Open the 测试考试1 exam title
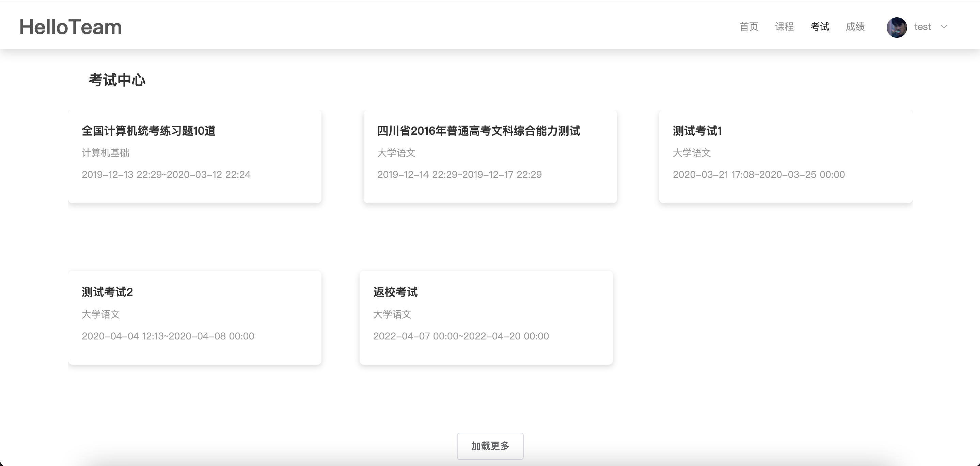 tap(697, 131)
